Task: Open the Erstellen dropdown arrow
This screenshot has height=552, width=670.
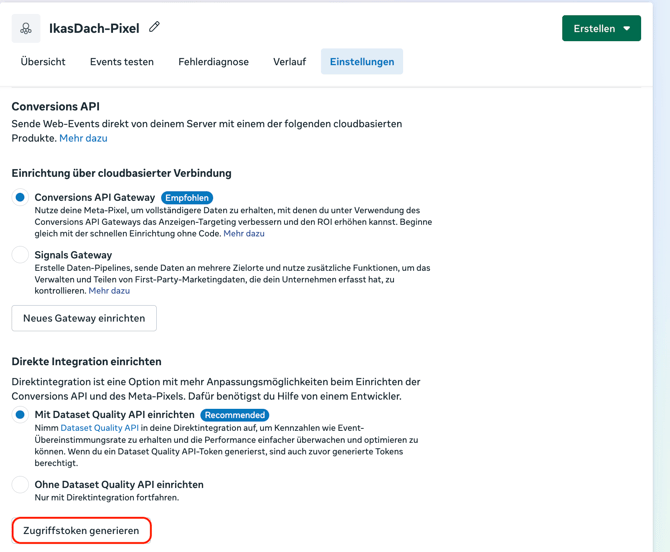Action: [x=626, y=29]
